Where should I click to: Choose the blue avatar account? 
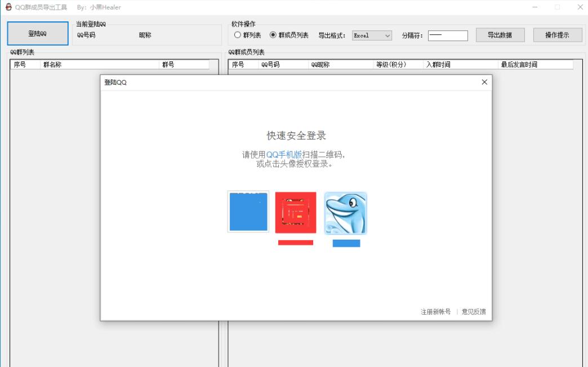(248, 211)
